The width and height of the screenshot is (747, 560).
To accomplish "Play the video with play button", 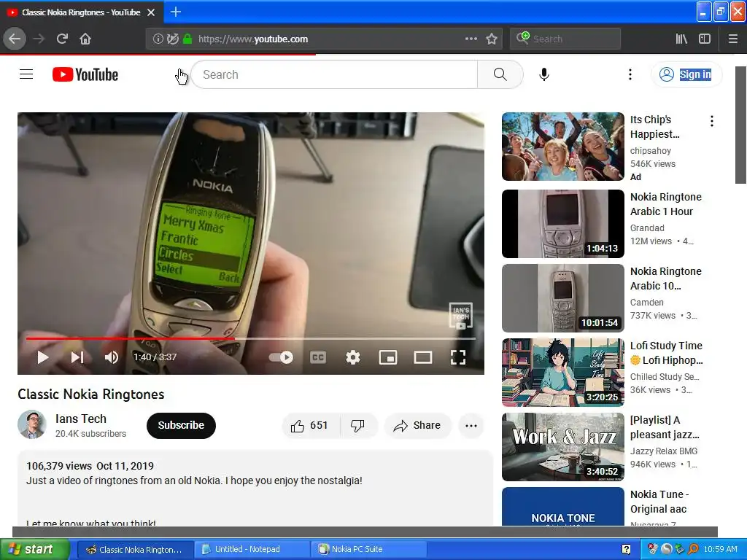I will 43,357.
